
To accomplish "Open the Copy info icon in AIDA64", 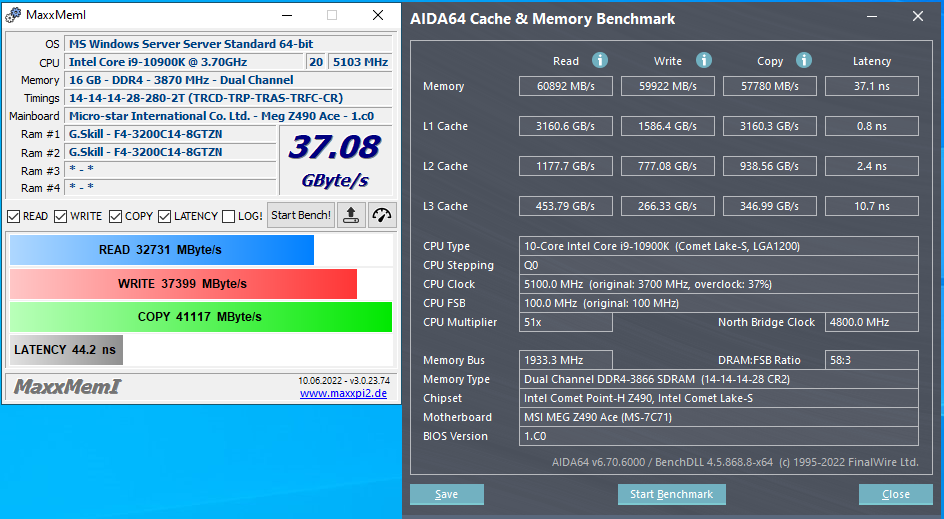I will point(804,60).
